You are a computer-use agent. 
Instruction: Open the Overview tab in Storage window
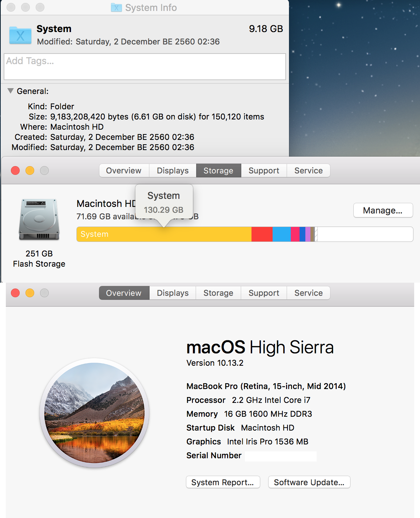[x=124, y=170]
